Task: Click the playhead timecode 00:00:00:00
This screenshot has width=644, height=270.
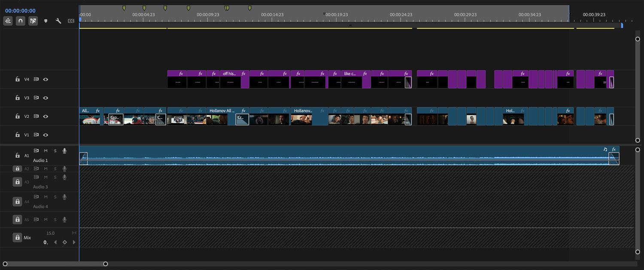Action: pyautogui.click(x=20, y=11)
